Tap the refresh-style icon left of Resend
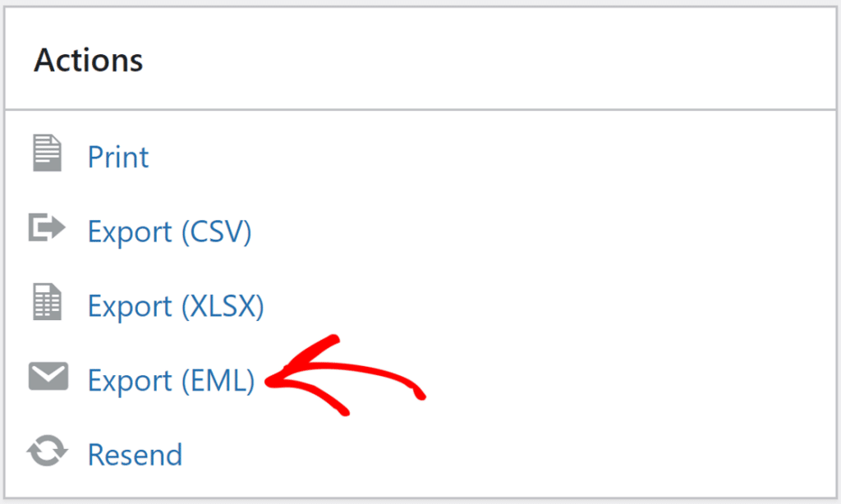The image size is (841, 504). coord(47,452)
